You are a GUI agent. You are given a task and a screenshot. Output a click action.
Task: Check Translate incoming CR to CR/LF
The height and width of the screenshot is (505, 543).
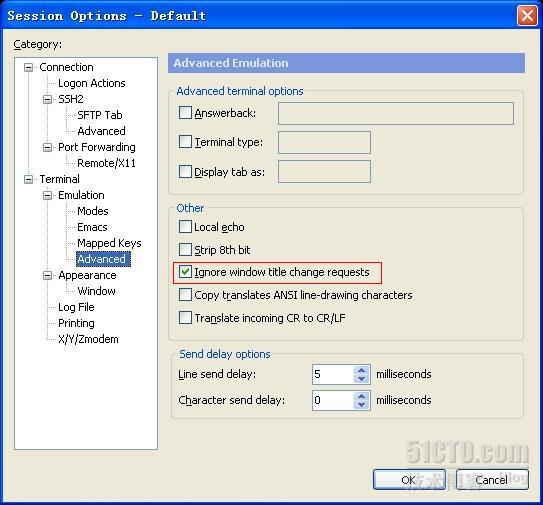pos(185,318)
